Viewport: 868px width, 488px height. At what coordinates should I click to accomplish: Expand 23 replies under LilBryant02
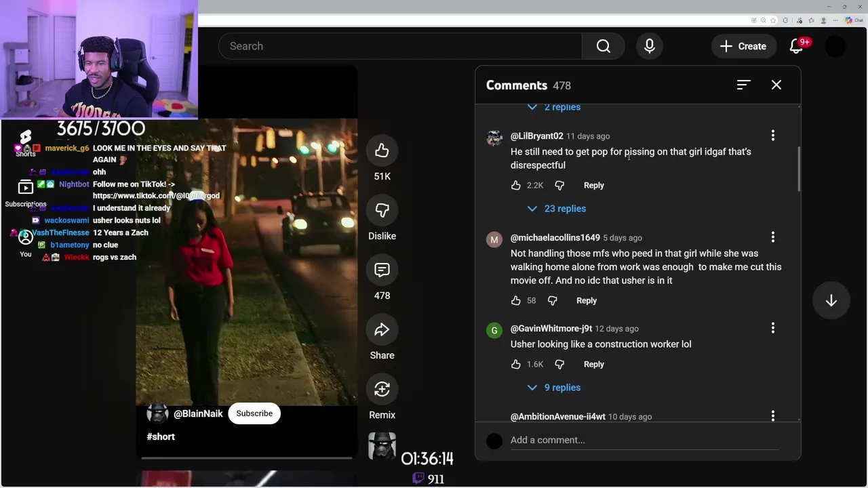point(557,209)
